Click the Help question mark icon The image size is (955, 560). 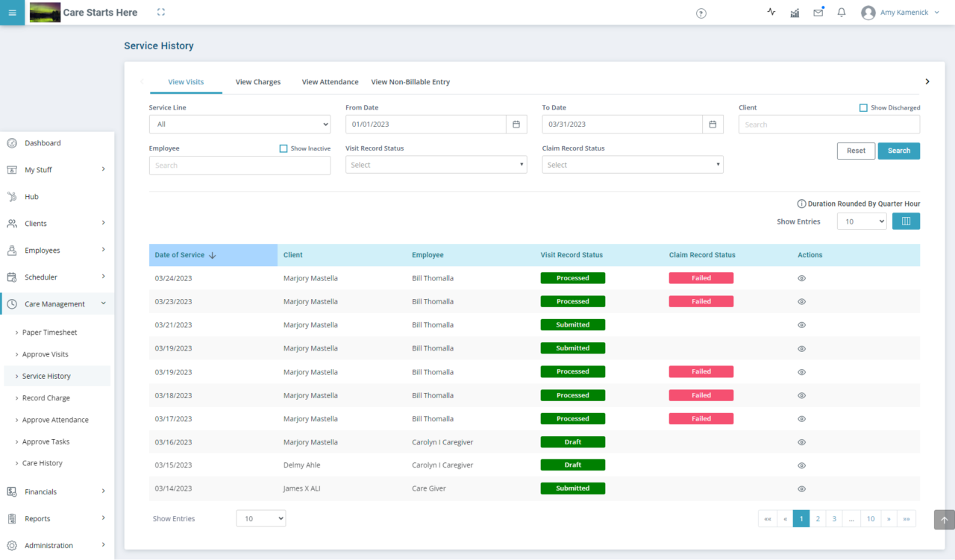coord(701,13)
